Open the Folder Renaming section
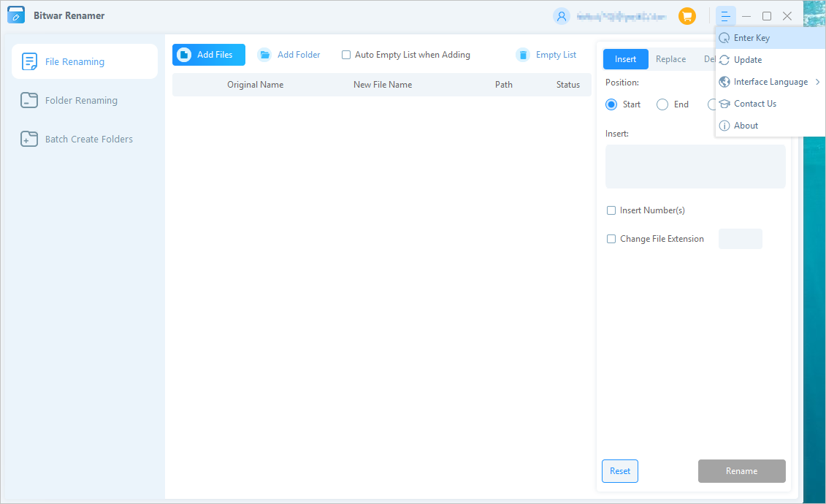 (84, 100)
